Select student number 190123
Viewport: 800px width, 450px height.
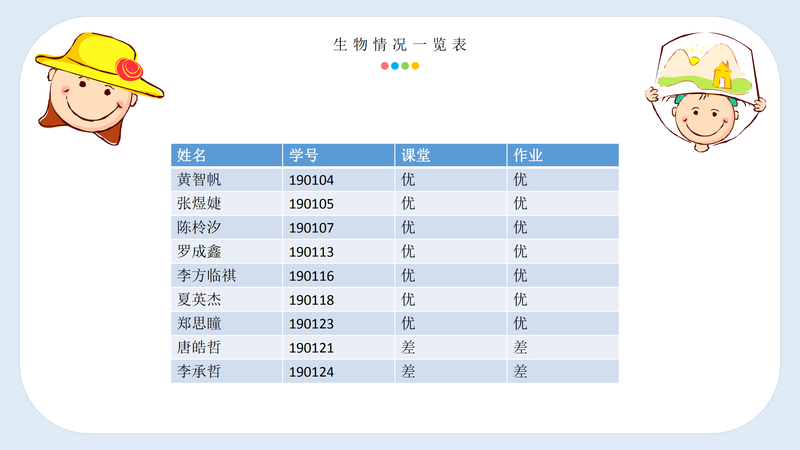(x=311, y=324)
